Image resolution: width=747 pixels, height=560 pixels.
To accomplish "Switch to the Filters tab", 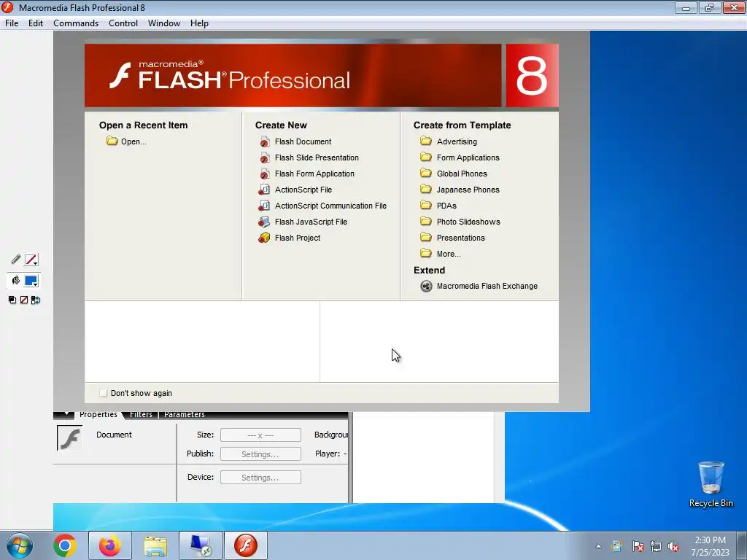I will tap(141, 414).
